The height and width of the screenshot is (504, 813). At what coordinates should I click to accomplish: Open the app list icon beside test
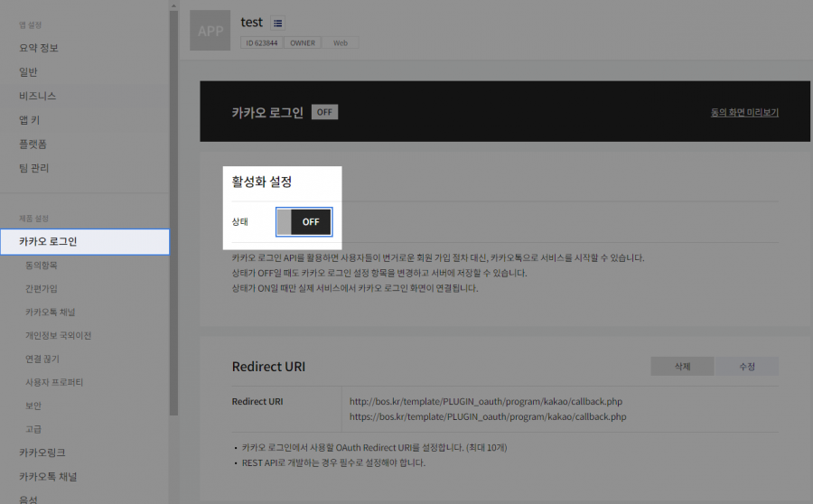point(277,23)
